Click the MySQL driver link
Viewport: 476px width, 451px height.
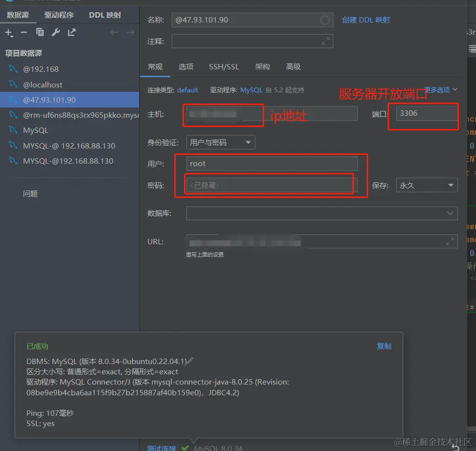(251, 90)
